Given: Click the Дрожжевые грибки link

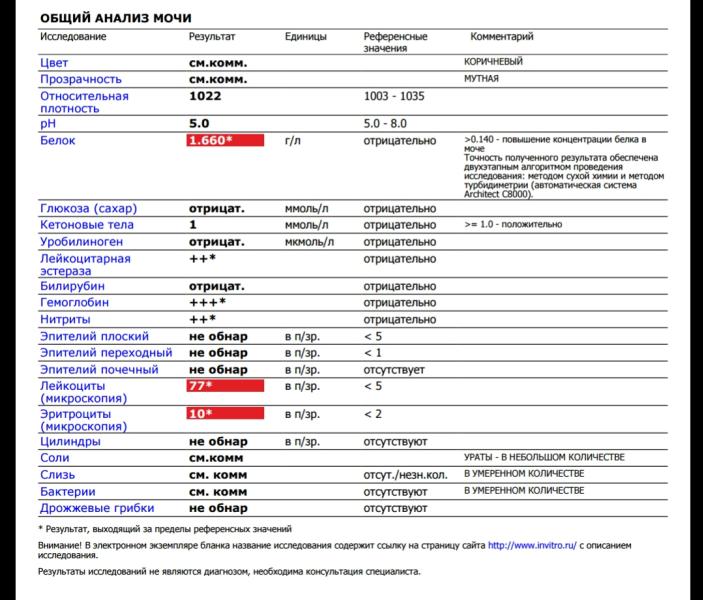Looking at the screenshot, I should (96, 508).
